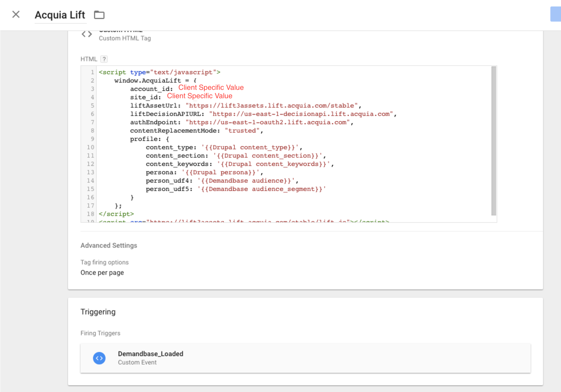The image size is (561, 392).
Task: Click the Custom HTML Tag label
Action: tap(125, 38)
